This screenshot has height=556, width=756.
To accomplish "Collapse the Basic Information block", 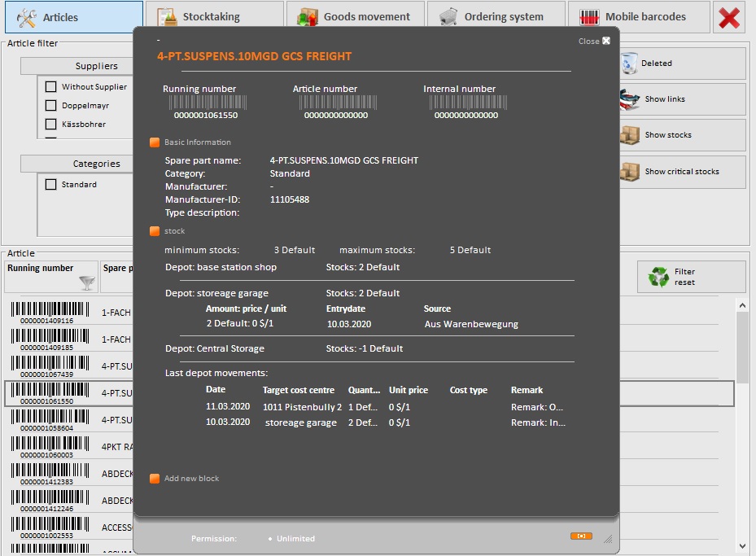I will pyautogui.click(x=155, y=142).
